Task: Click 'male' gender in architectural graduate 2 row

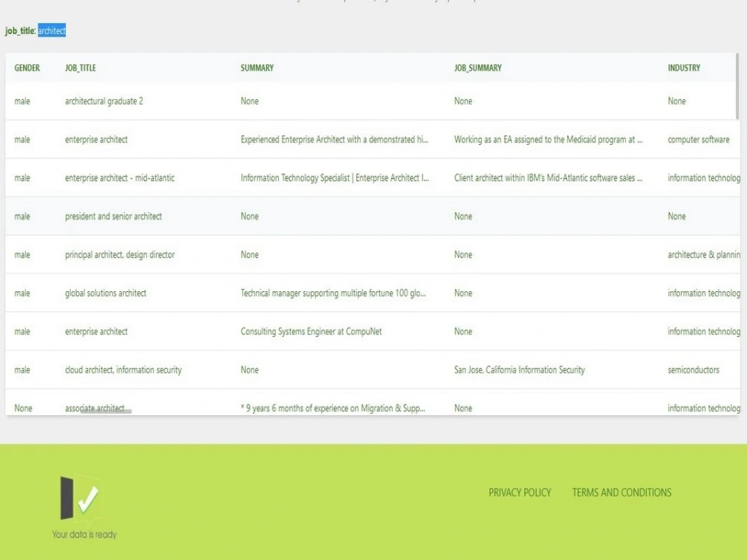Action: 22,101
